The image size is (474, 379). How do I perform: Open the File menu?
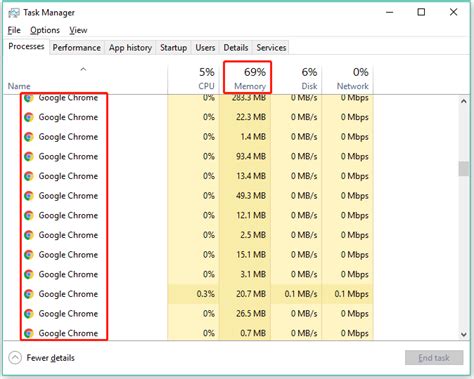click(14, 30)
